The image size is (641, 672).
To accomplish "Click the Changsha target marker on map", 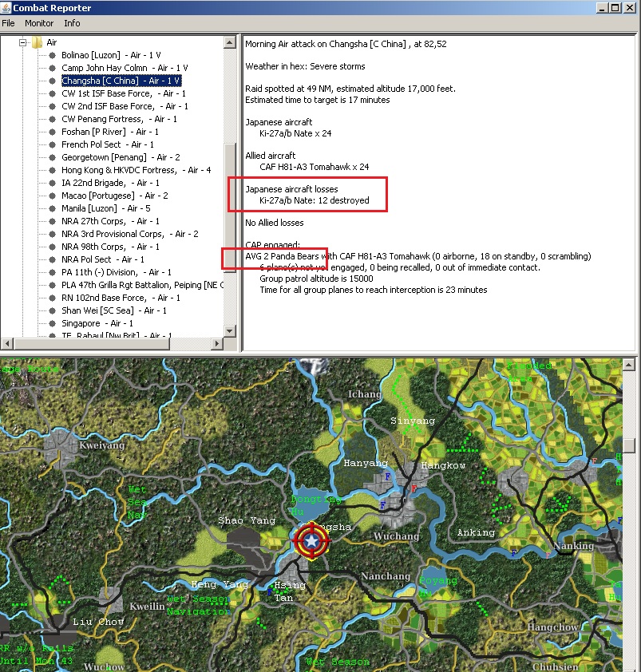I will click(311, 540).
